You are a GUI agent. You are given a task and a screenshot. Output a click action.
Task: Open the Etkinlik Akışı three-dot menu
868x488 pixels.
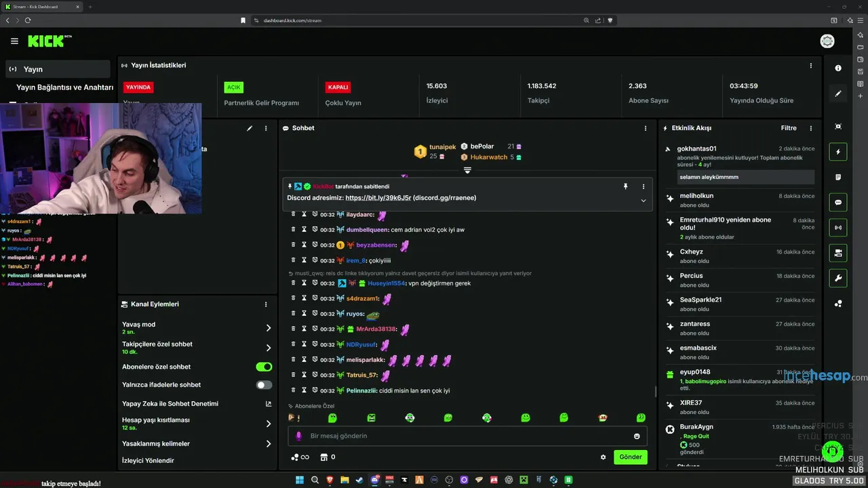click(810, 128)
